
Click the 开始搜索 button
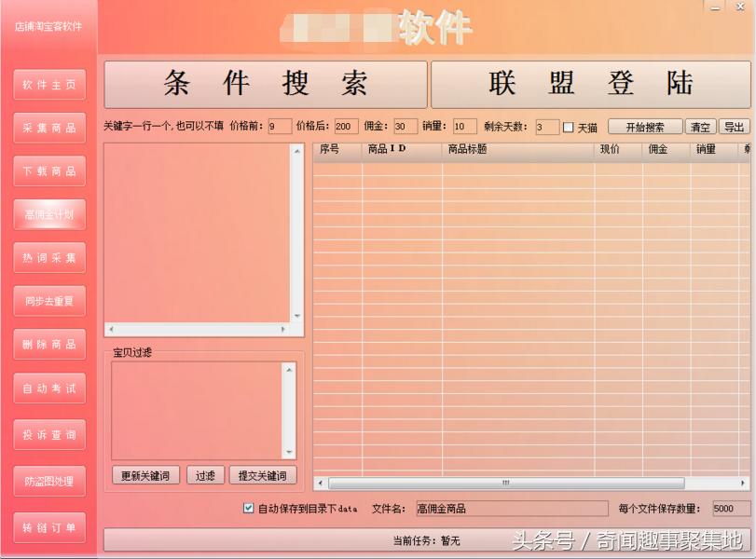[645, 127]
